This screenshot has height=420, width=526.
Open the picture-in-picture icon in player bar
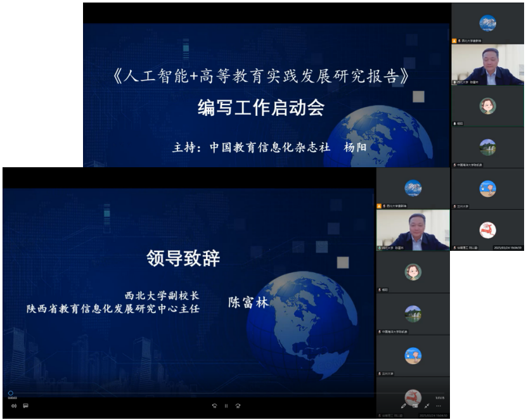(x=415, y=405)
